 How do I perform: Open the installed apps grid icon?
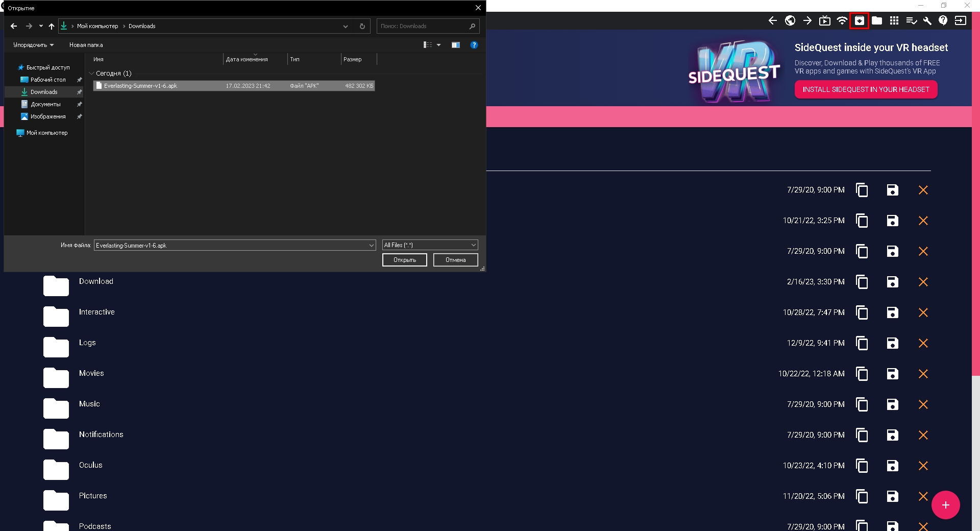pos(894,20)
